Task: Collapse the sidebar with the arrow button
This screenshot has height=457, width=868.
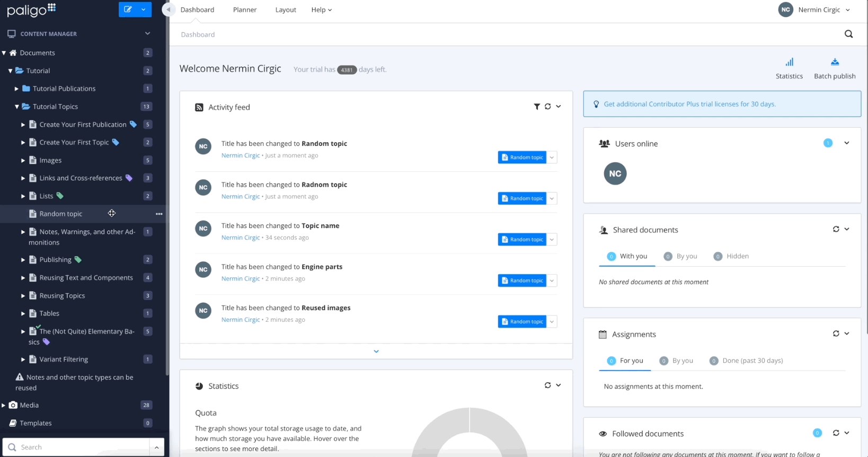Action: point(169,10)
